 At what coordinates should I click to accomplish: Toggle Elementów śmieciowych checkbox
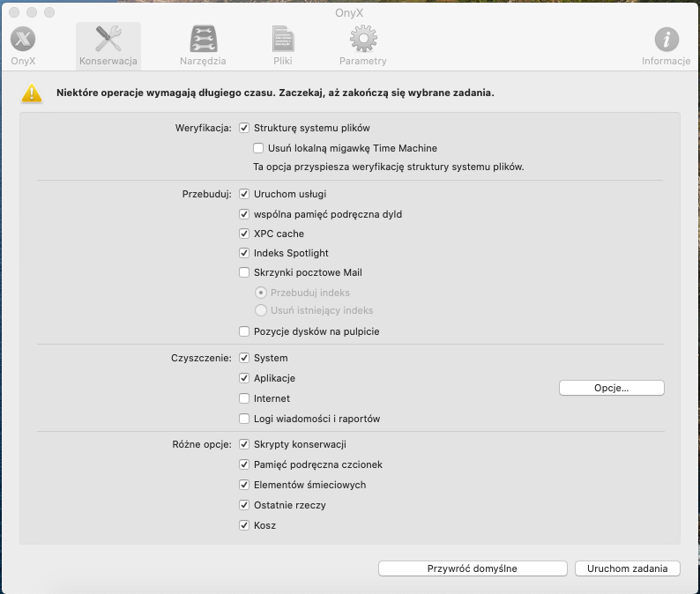coord(244,485)
